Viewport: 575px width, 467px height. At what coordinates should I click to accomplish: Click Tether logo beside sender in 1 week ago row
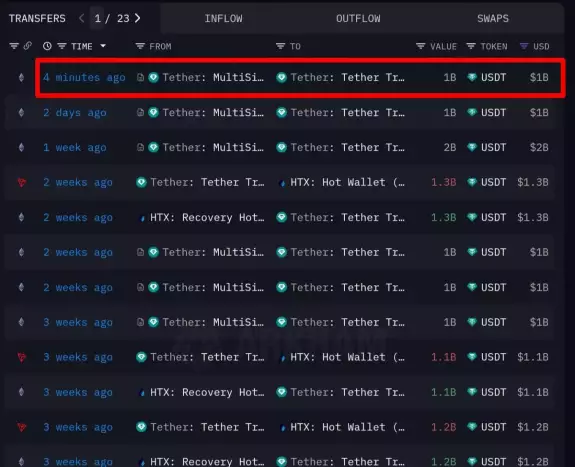tap(153, 147)
